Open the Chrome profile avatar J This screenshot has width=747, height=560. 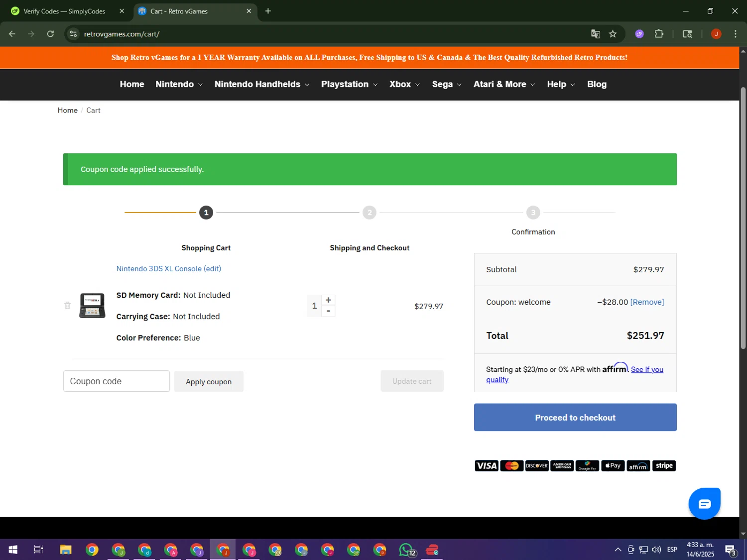[716, 34]
